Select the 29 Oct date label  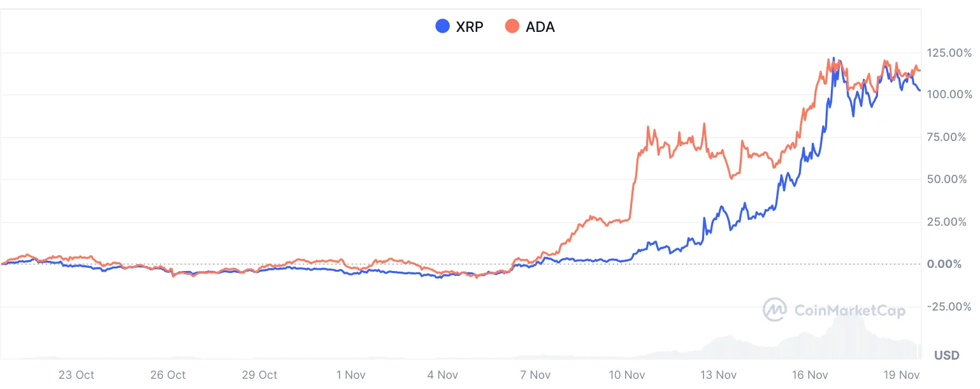tap(259, 375)
